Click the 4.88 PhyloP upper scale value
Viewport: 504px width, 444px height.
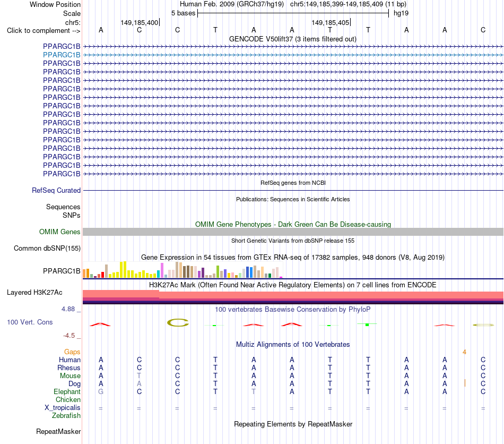(x=68, y=309)
